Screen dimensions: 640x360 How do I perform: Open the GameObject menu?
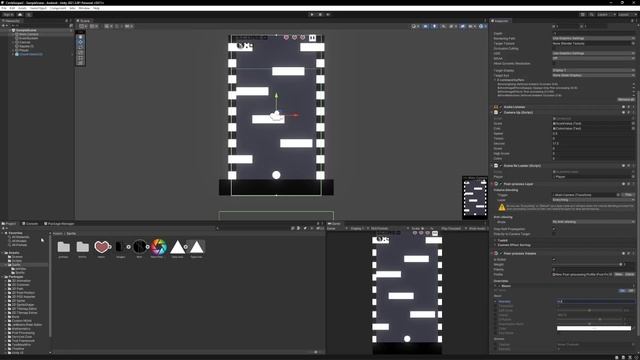[38, 8]
